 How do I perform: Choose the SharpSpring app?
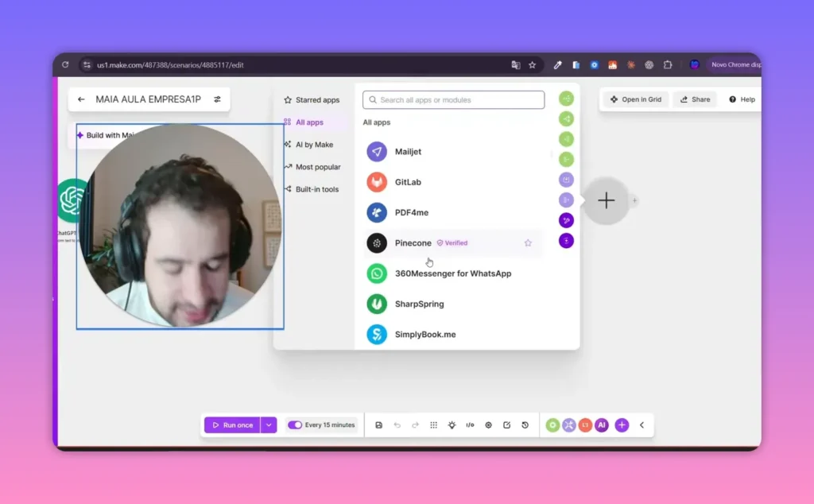(453, 304)
